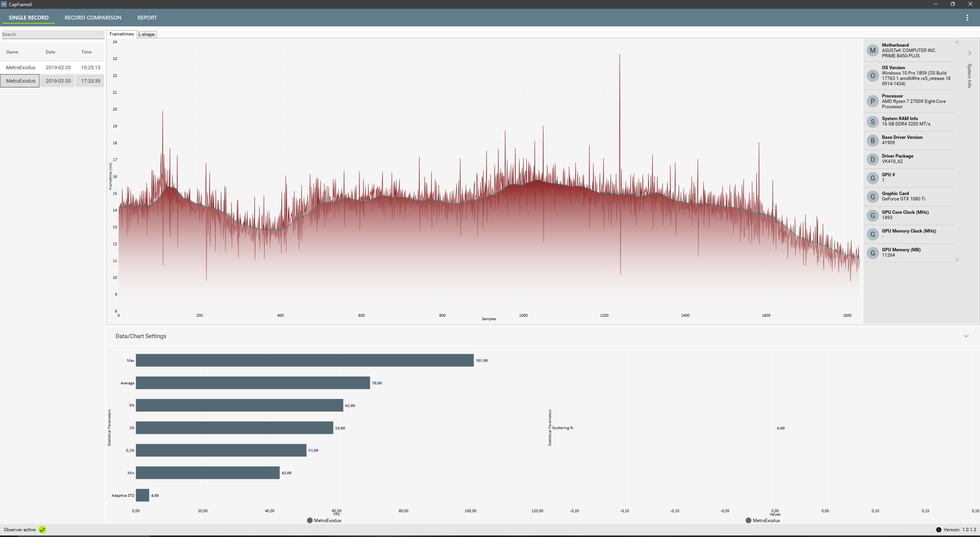The height and width of the screenshot is (537, 980).
Task: Open the L-shape chart tab
Action: tap(147, 34)
